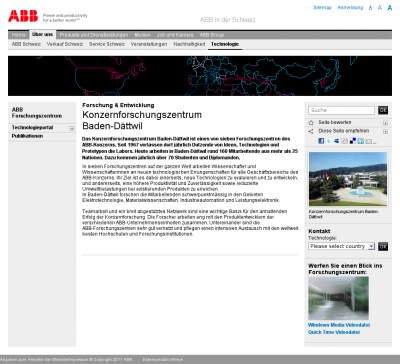Open the Please select country dropdown
The width and height of the screenshot is (400, 364).
[341, 246]
